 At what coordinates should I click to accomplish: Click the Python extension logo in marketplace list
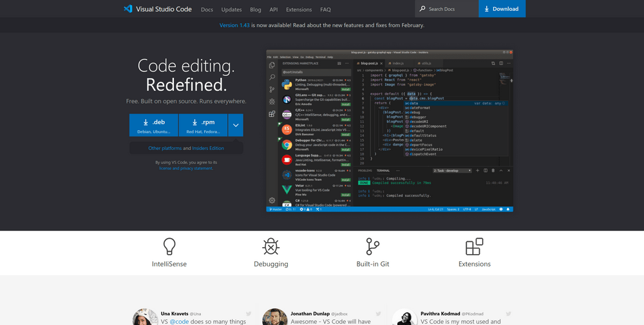[287, 84]
